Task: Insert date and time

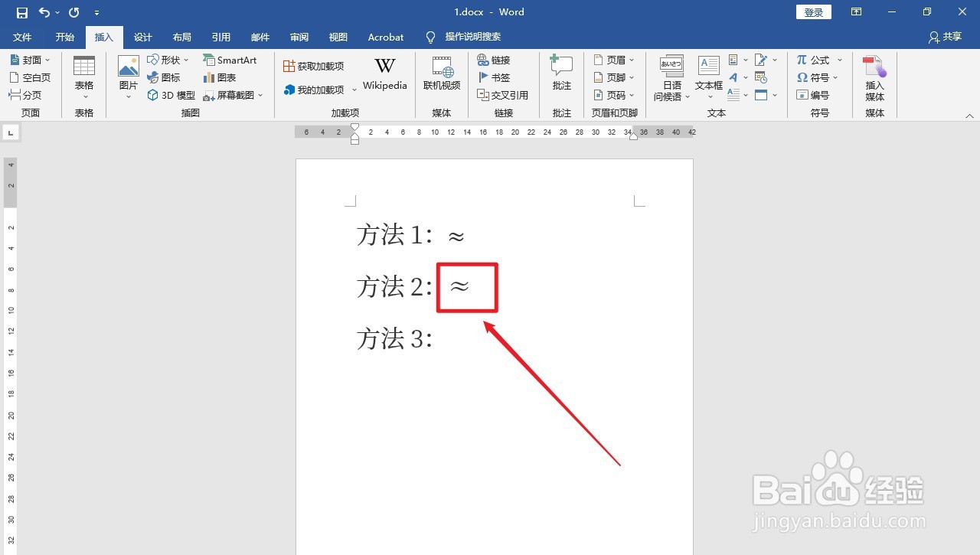Action: pyautogui.click(x=761, y=77)
